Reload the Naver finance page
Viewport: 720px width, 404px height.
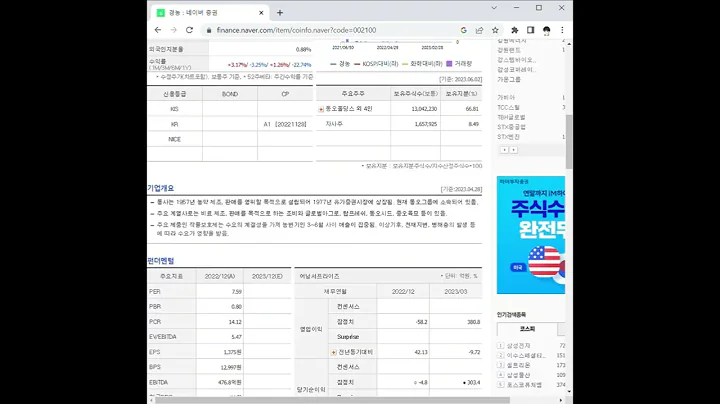point(189,30)
